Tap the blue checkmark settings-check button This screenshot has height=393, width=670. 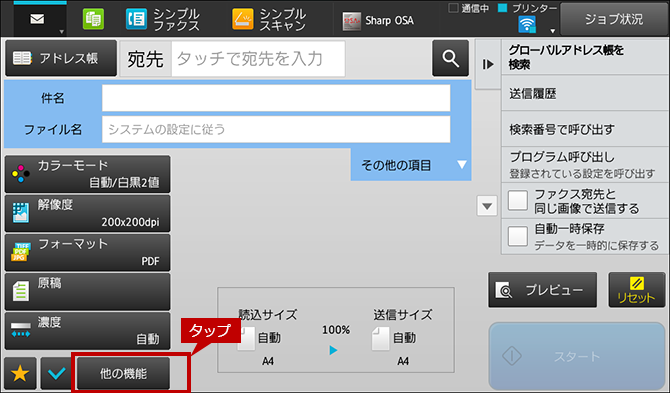tap(56, 373)
